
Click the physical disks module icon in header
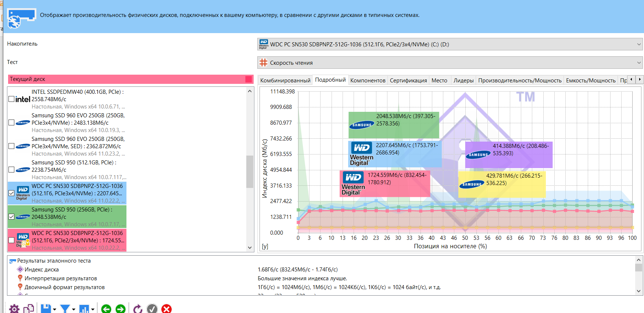[x=21, y=18]
